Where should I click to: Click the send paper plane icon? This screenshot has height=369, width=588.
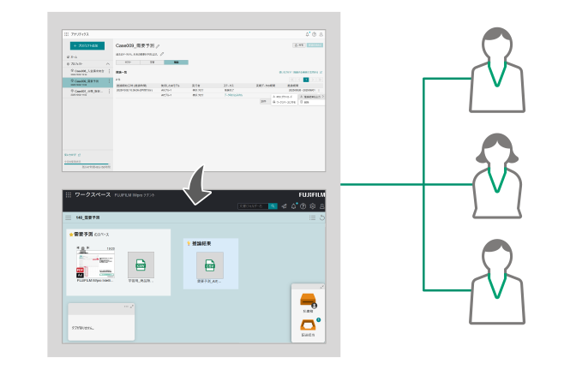[x=284, y=206]
